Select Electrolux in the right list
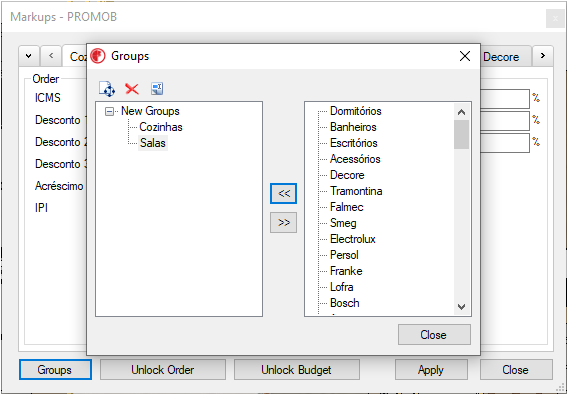This screenshot has height=396, width=569. coord(353,239)
